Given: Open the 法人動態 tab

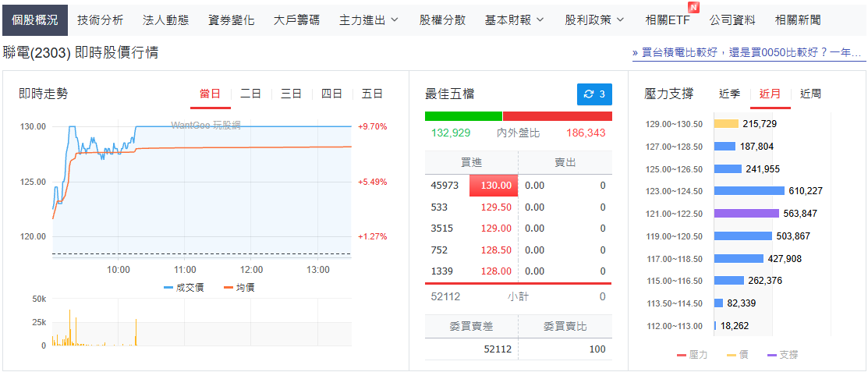Looking at the screenshot, I should [x=165, y=20].
